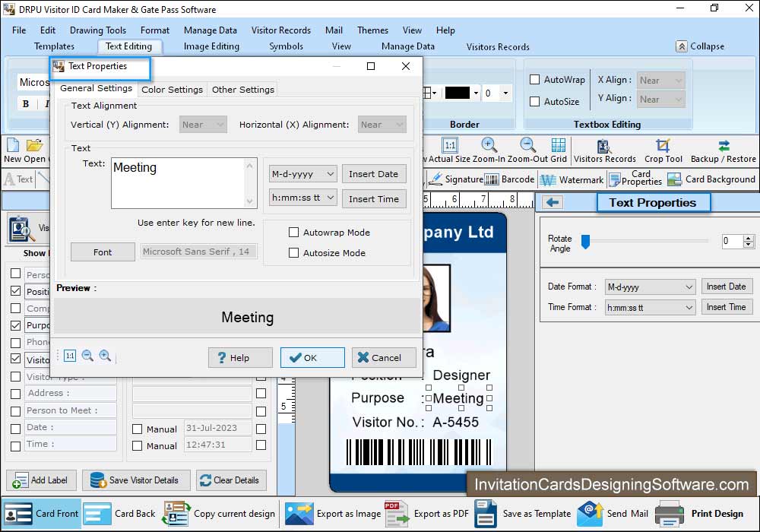The height and width of the screenshot is (532, 760).
Task: Toggle AutoWrap checkbox in ribbon
Action: [x=534, y=80]
